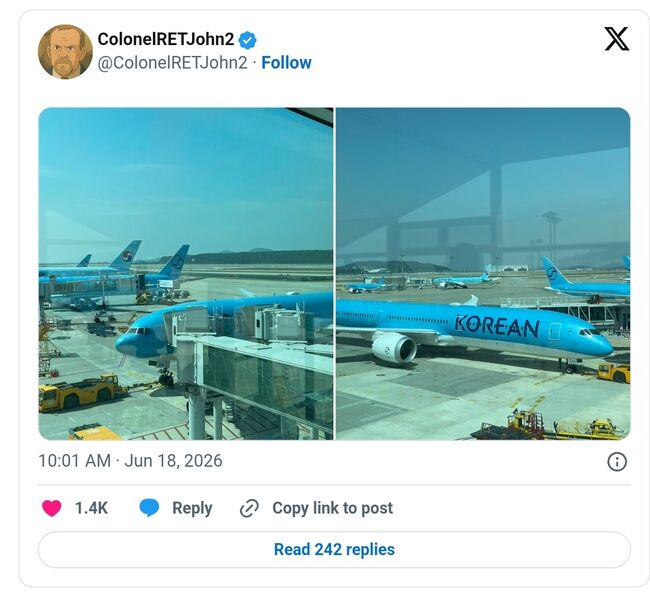Click the 1.4K likes count
The image size is (650, 596).
click(x=91, y=508)
